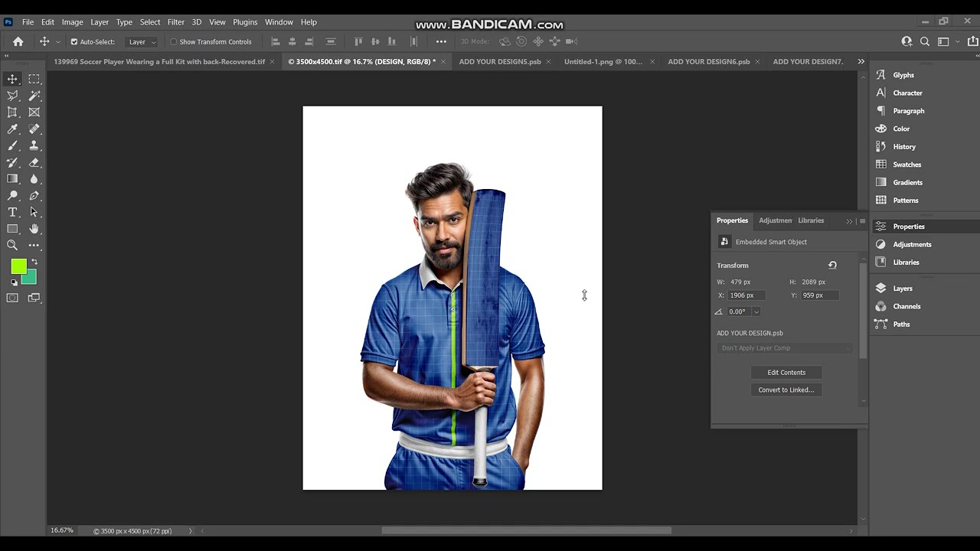Select the Path Selection tool
Screen dimensions: 980x551
pyautogui.click(x=34, y=212)
